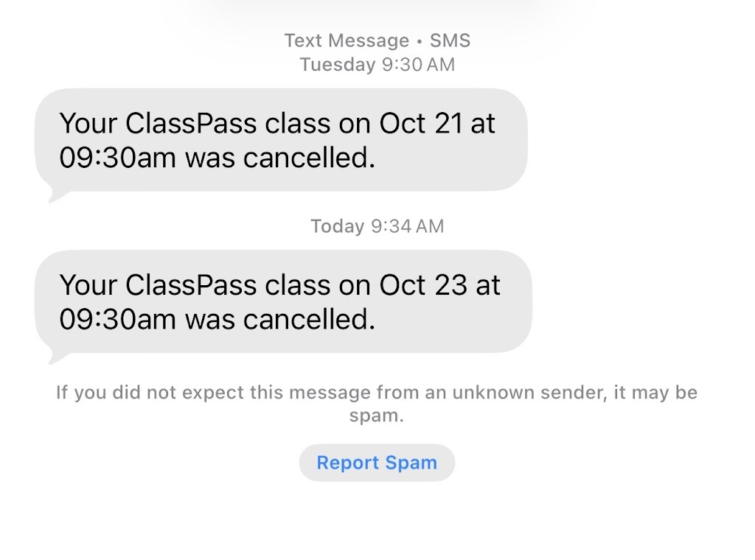755x560 pixels.
Task: Tap the unknown sender spam warning notice
Action: [377, 404]
